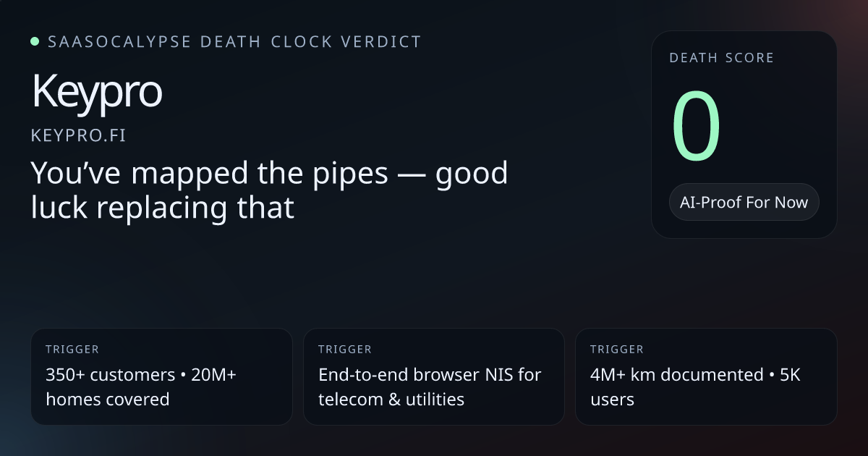Viewport: 868px width, 456px height.
Task: Select the "350+ customers" text
Action: pos(110,375)
